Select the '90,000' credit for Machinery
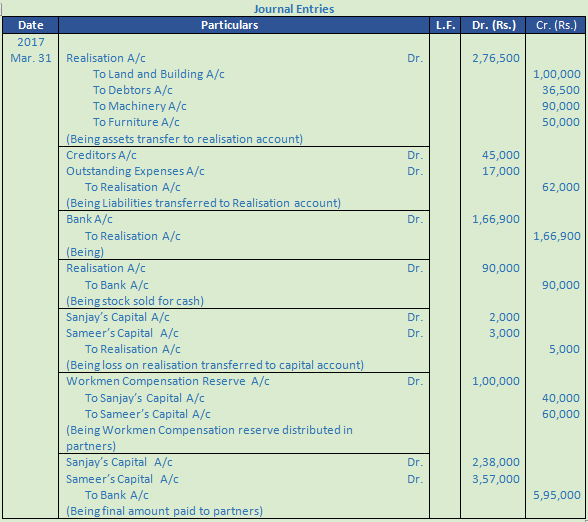 click(561, 106)
